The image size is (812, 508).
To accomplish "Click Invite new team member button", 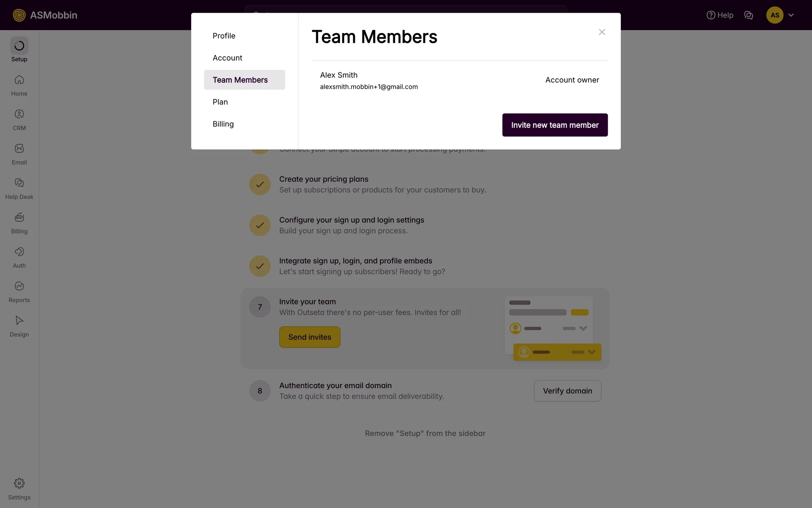I will 554,125.
